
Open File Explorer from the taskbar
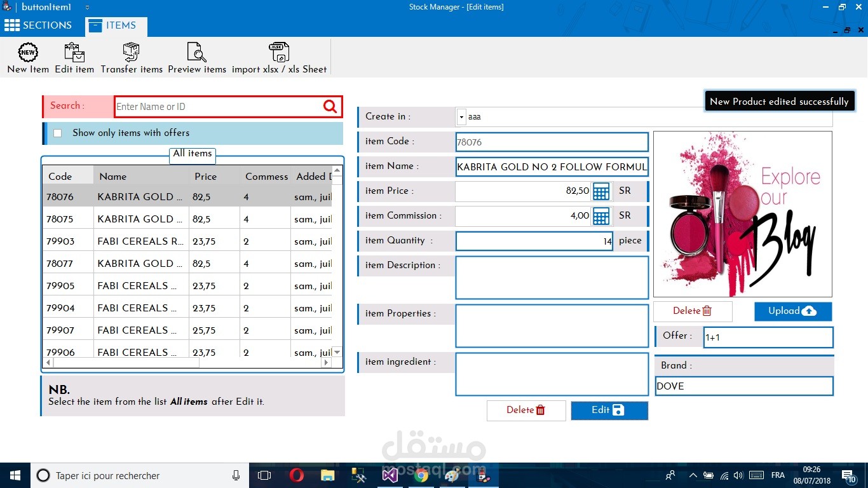[327, 475]
